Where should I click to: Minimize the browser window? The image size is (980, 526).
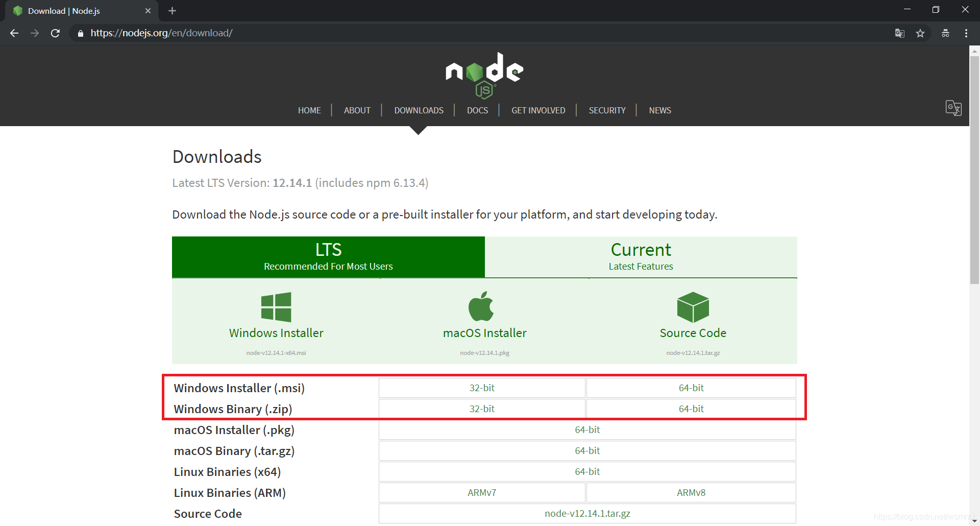click(907, 10)
